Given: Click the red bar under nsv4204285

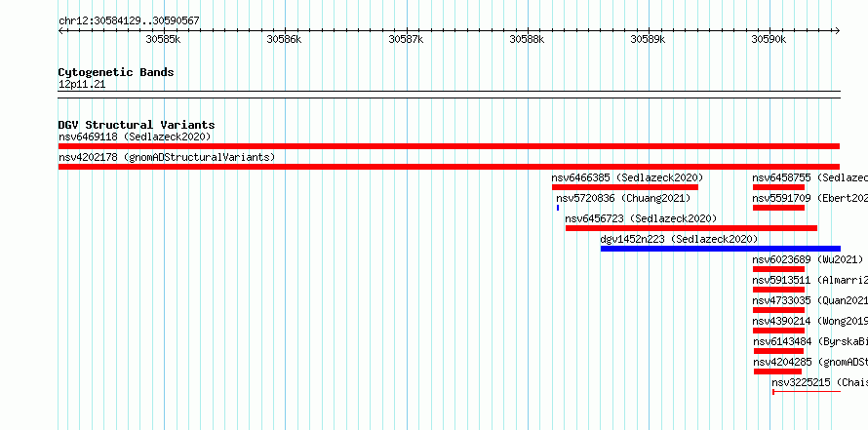Looking at the screenshot, I should [777, 371].
